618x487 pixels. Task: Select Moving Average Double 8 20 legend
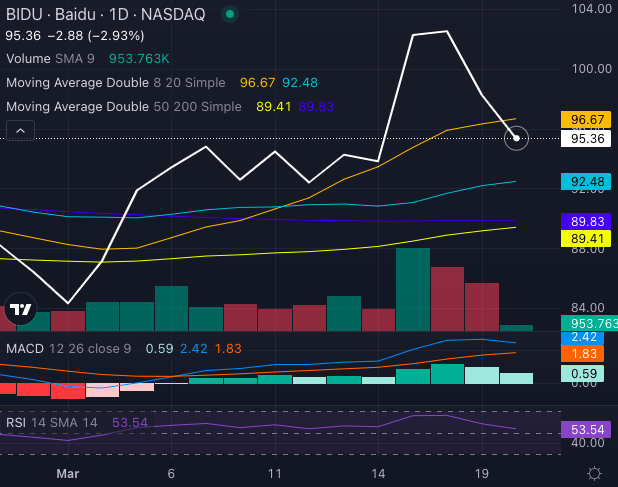(120, 82)
